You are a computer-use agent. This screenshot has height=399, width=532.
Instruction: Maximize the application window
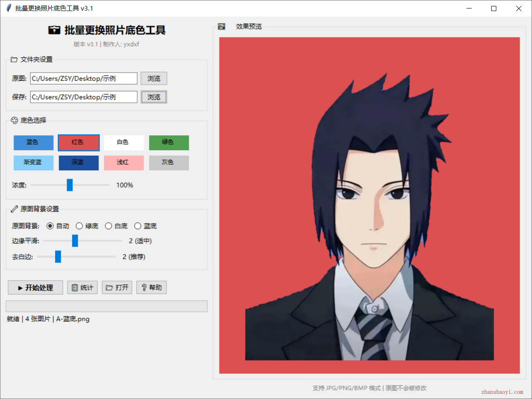(494, 8)
